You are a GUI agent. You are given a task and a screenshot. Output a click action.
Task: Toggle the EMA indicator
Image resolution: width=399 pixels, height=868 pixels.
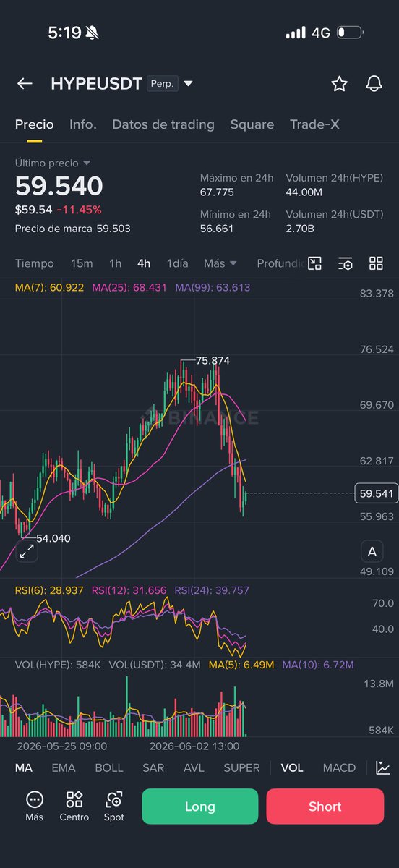[x=64, y=768]
